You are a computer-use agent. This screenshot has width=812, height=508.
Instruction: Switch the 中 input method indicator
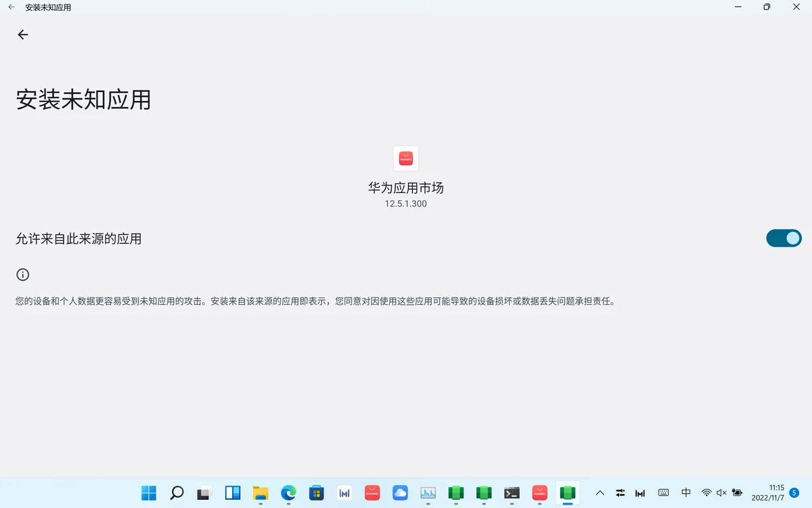point(686,493)
